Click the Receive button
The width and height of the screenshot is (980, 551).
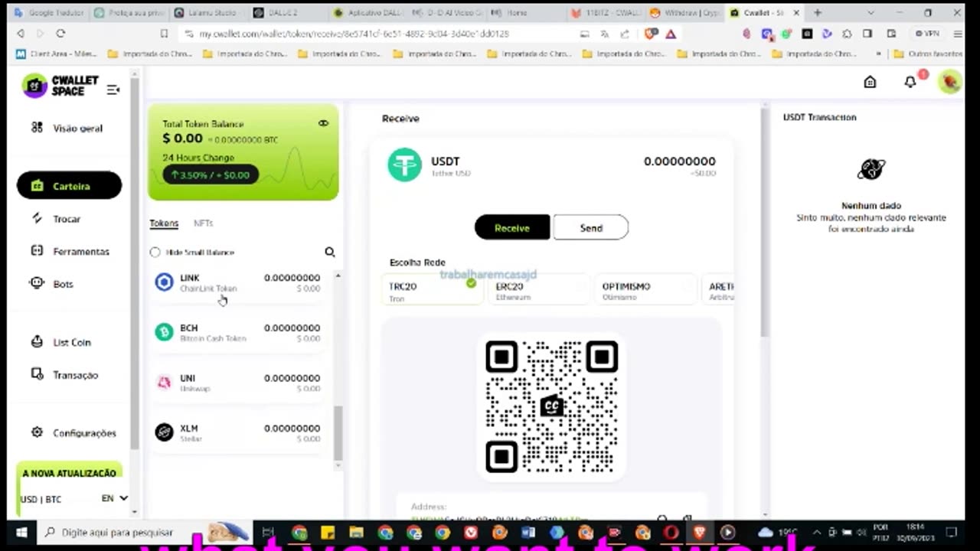[x=512, y=227]
